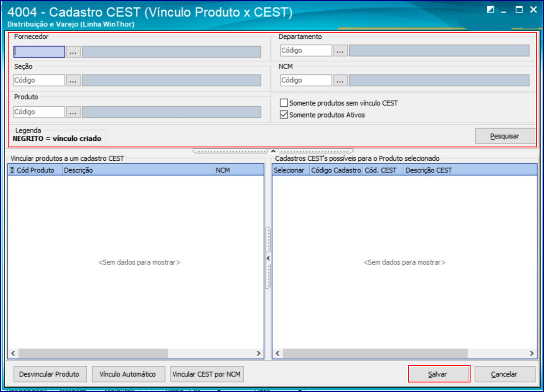
Task: Click '<Sem dados para mostrar>' in products grid
Action: 140,263
